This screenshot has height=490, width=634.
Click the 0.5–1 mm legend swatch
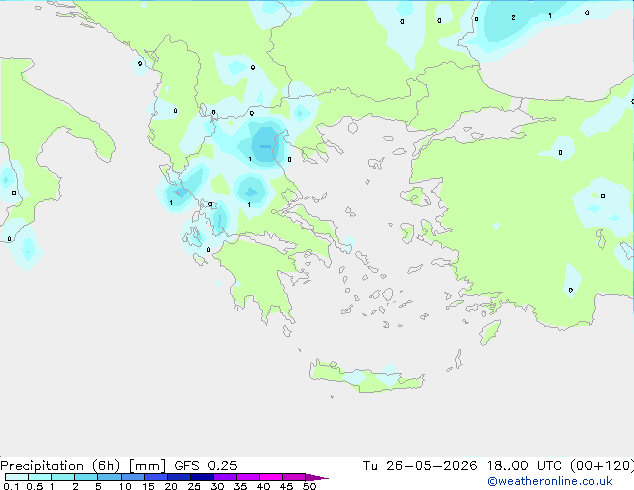40,477
